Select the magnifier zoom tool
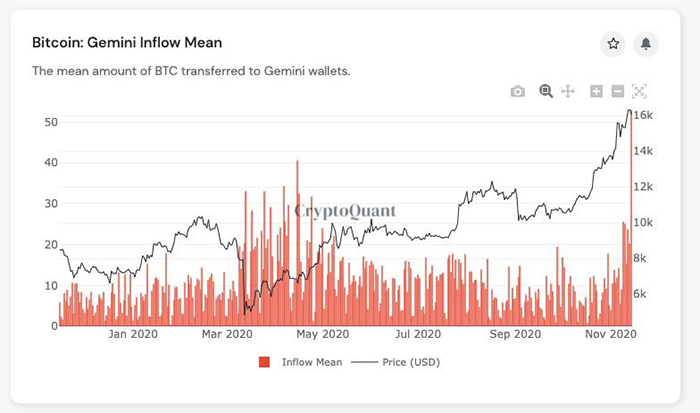 546,92
